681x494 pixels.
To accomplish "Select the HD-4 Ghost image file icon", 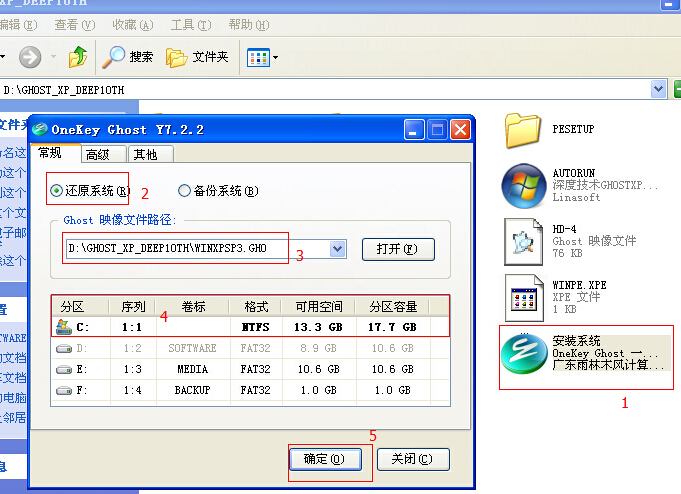I will click(523, 242).
